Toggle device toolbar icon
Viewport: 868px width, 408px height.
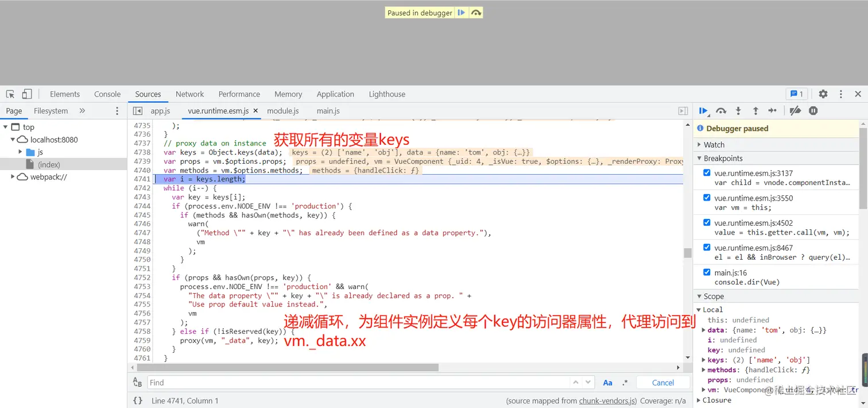pyautogui.click(x=27, y=94)
